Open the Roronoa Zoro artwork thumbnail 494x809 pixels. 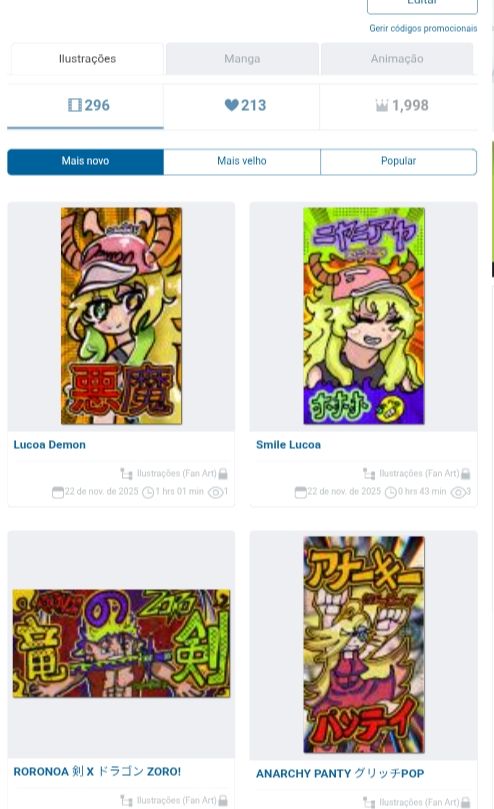[x=121, y=643]
